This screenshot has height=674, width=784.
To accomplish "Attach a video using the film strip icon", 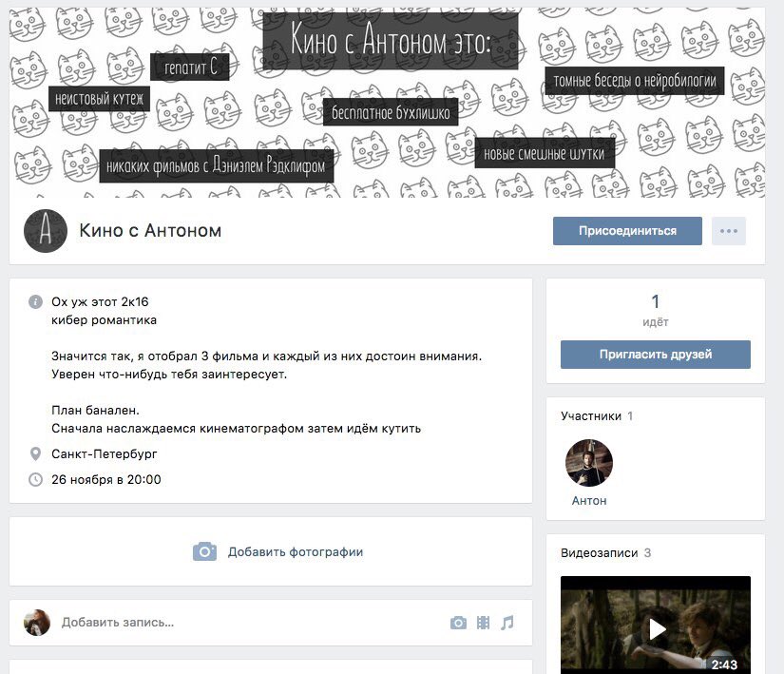I will (x=484, y=623).
